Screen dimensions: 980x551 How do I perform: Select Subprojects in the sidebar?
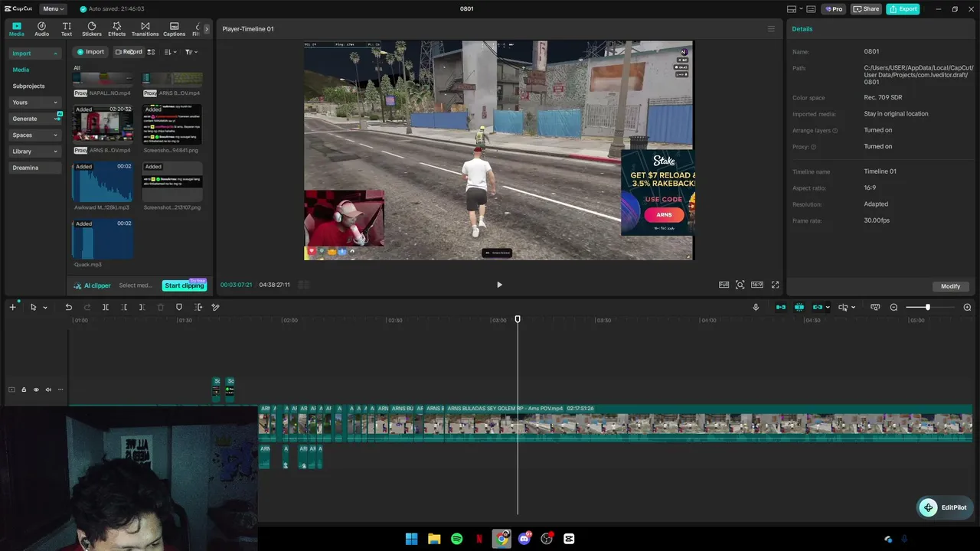[28, 86]
